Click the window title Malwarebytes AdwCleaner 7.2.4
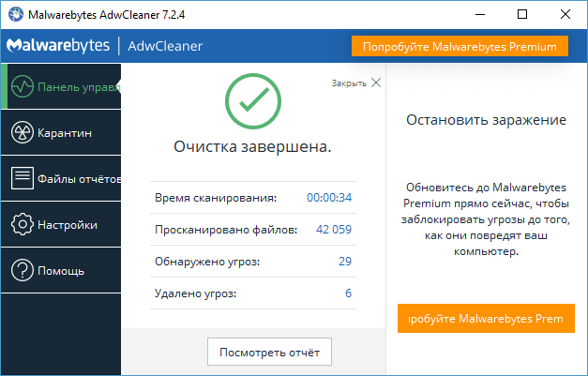588x376 pixels. 107,15
